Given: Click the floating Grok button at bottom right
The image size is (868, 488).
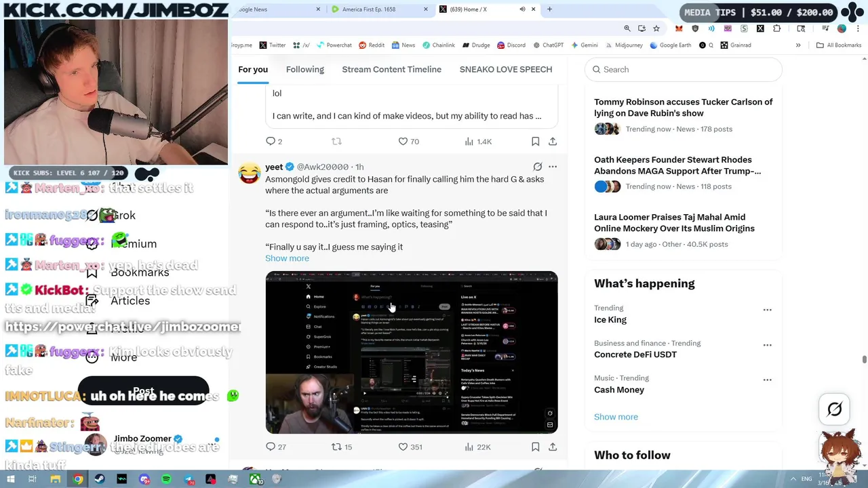Looking at the screenshot, I should (x=835, y=409).
